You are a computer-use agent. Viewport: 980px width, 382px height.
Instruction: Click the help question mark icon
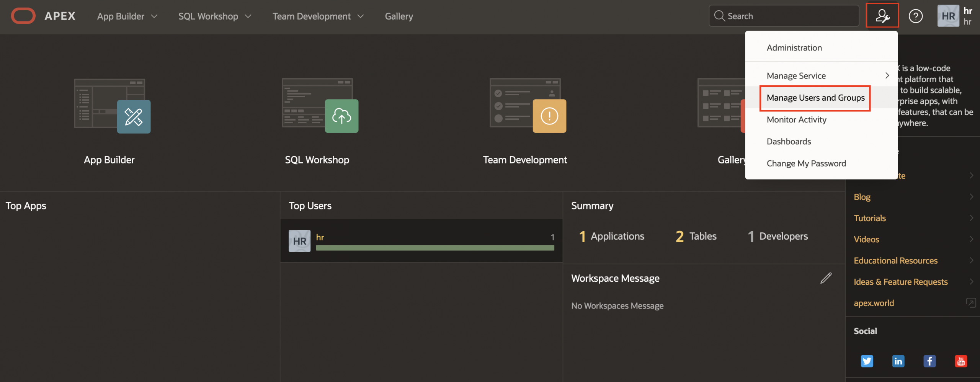[916, 16]
